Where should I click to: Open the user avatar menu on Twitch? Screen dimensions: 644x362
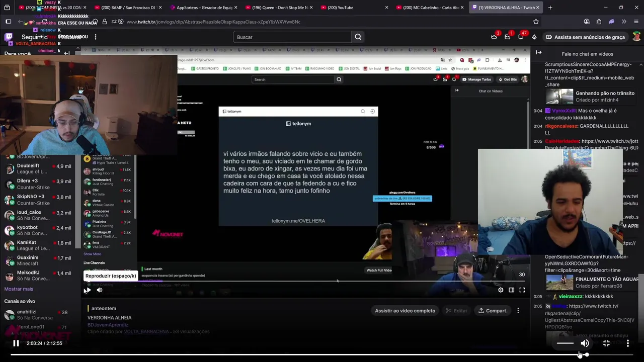click(x=636, y=37)
